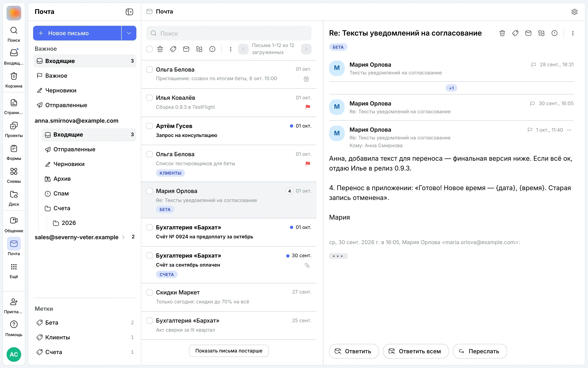Open Формы in app rail
588x368 pixels.
pos(14,153)
